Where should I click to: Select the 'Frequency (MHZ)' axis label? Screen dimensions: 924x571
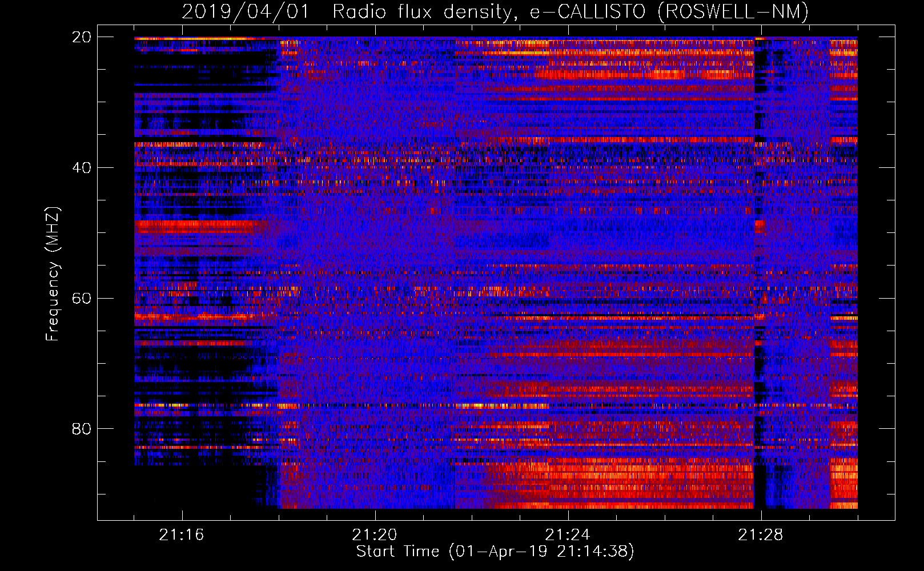[x=53, y=274]
